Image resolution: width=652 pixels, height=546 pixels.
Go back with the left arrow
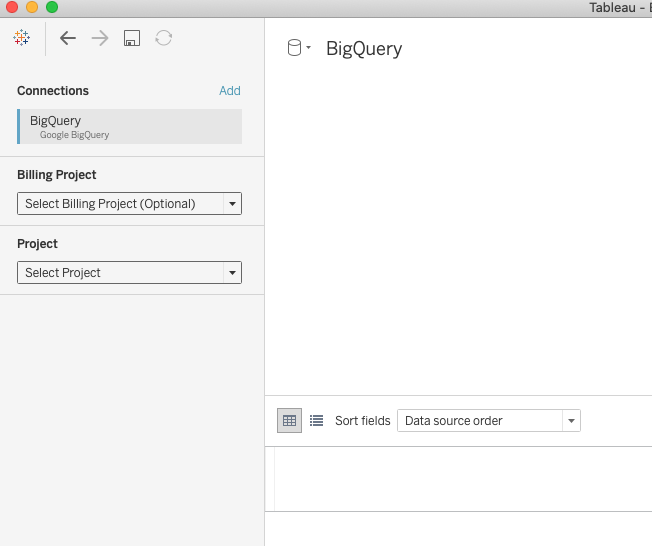pyautogui.click(x=68, y=38)
